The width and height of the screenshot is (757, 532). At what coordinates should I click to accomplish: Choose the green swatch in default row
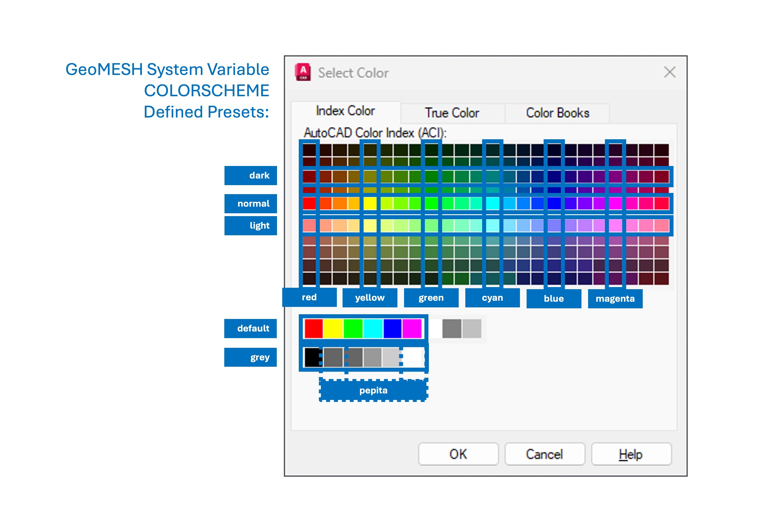(353, 328)
